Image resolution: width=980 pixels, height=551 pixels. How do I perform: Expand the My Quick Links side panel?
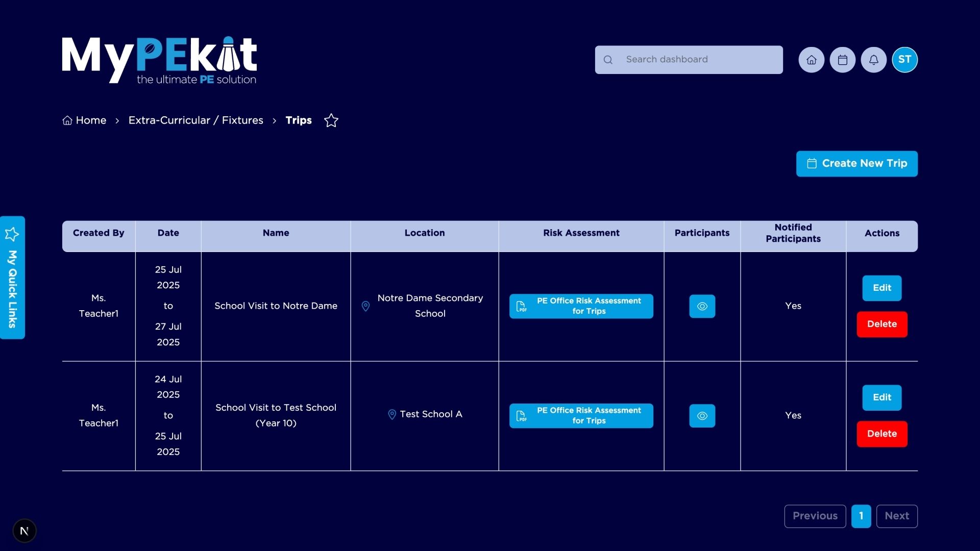click(12, 278)
